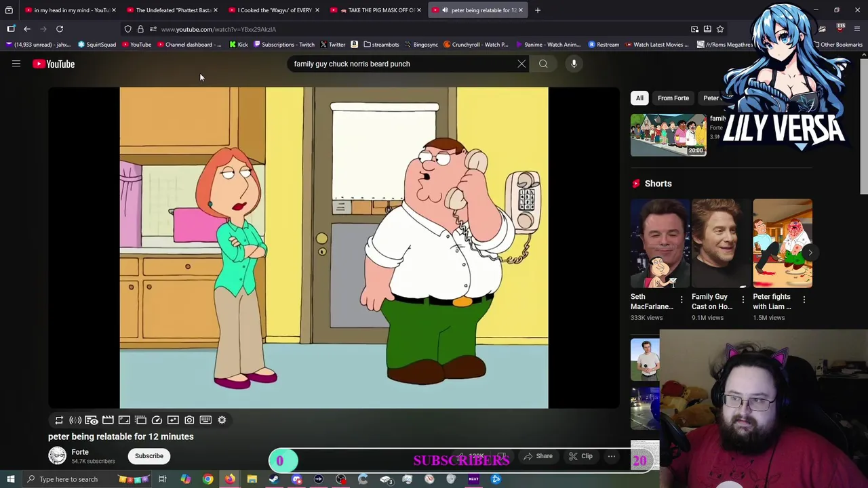Click the video filters sparkle icon
The height and width of the screenshot is (488, 868).
173,420
